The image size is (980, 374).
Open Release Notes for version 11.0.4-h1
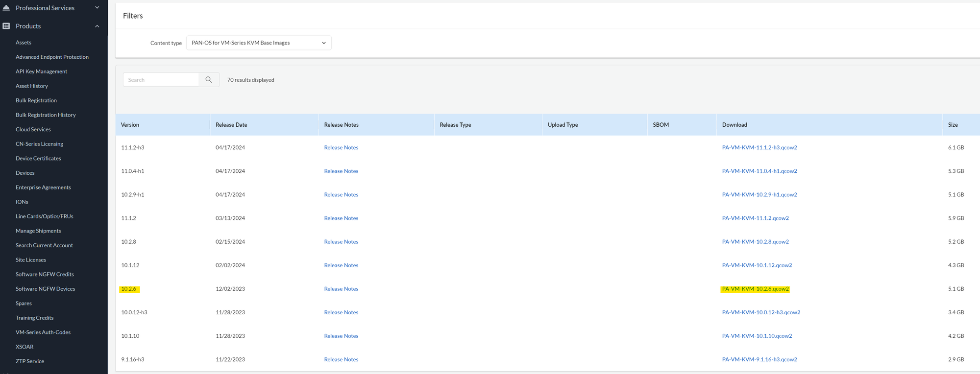[x=341, y=171]
